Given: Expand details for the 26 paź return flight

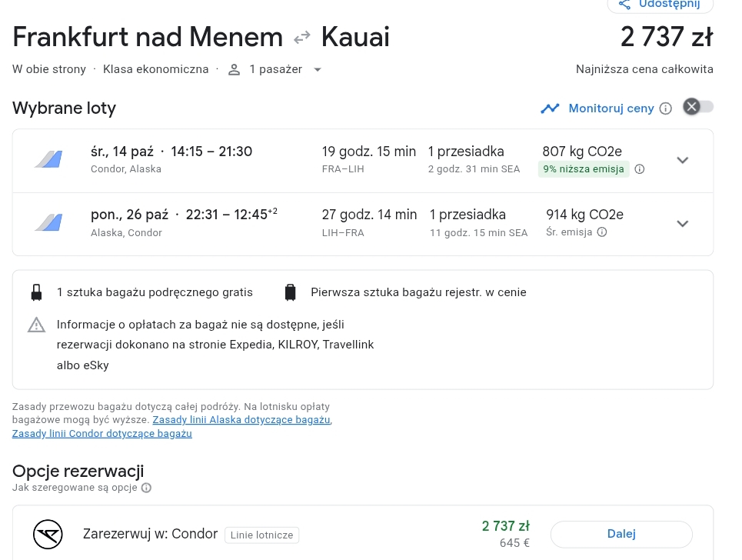Looking at the screenshot, I should [x=682, y=223].
